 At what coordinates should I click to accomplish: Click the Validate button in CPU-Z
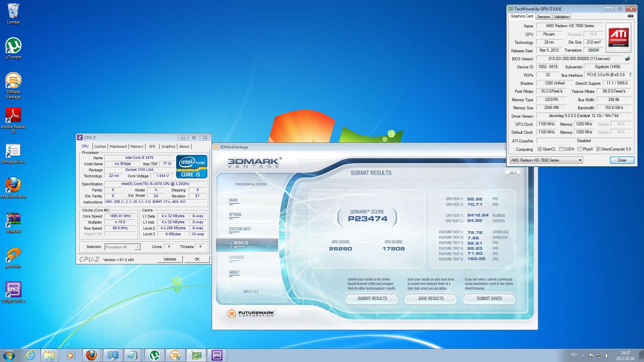(x=170, y=259)
